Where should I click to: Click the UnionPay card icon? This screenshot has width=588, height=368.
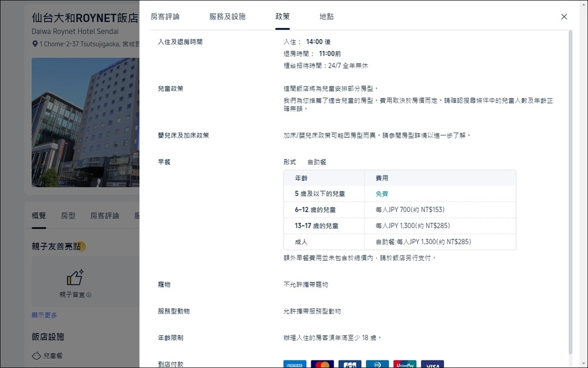[405, 364]
